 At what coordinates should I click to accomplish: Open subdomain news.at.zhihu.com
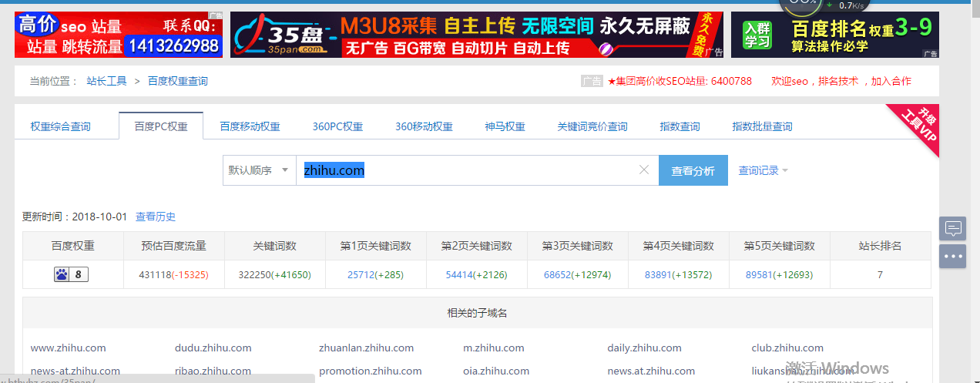click(x=651, y=371)
